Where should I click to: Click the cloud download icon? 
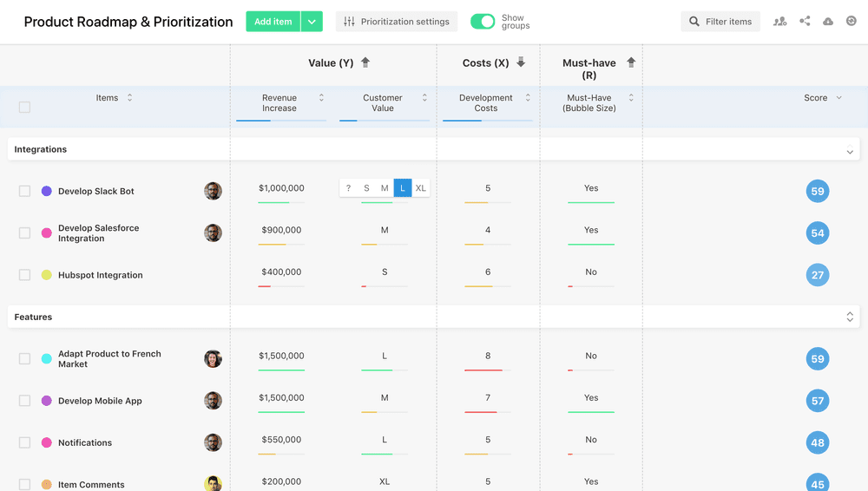click(828, 22)
